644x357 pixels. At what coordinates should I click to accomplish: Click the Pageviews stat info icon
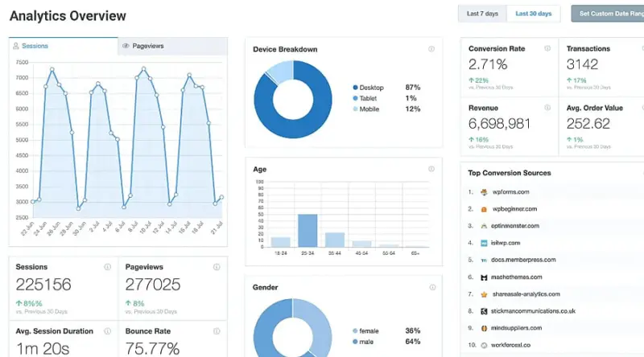(217, 267)
